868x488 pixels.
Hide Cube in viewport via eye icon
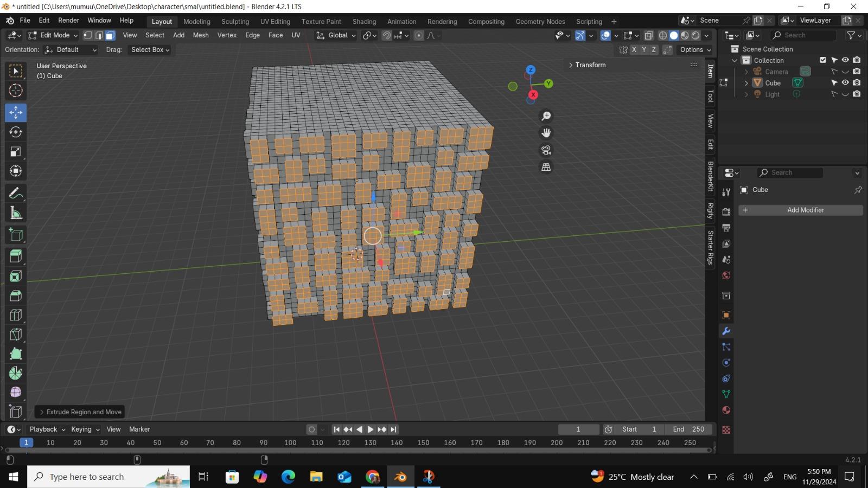(x=845, y=83)
